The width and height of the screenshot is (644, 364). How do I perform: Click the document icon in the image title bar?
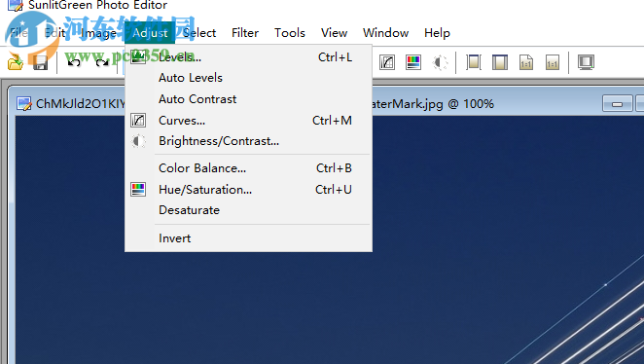pos(24,103)
